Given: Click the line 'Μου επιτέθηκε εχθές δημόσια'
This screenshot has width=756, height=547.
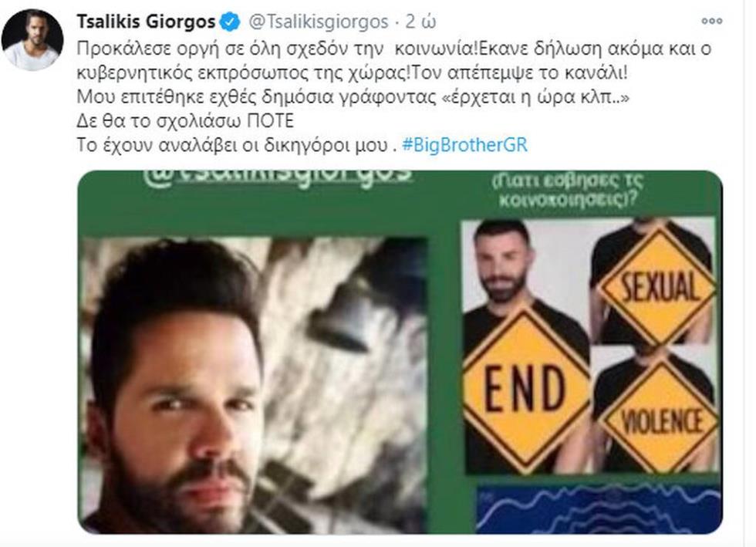Looking at the screenshot, I should point(353,97).
